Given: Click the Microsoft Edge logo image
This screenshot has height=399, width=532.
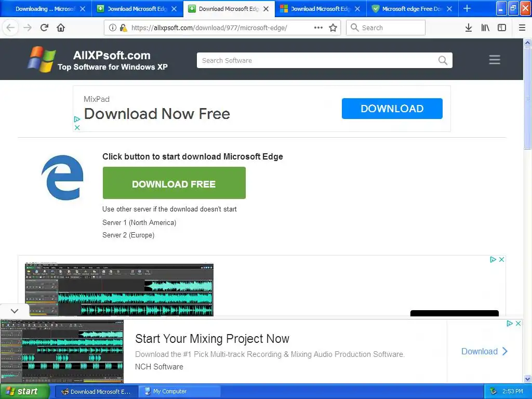Looking at the screenshot, I should click(62, 178).
